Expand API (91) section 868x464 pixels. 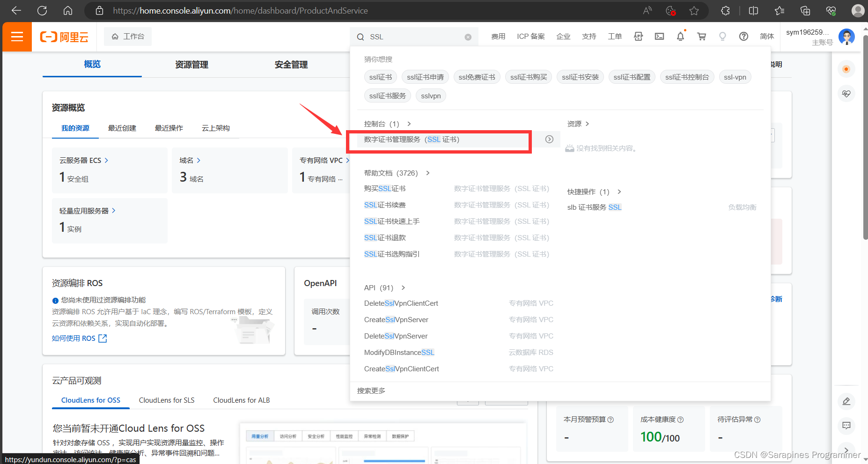coord(384,287)
